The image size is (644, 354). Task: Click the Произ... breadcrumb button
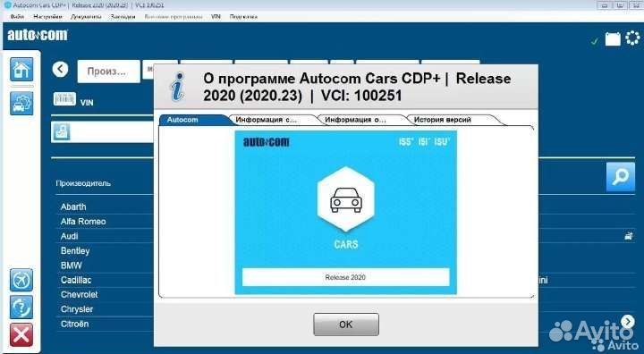pos(108,72)
